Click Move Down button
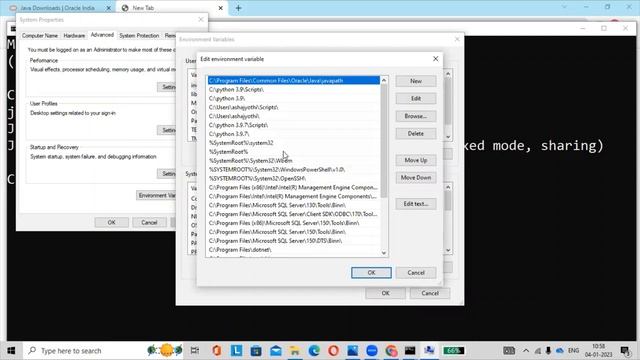This screenshot has width=640, height=360. pos(416,178)
